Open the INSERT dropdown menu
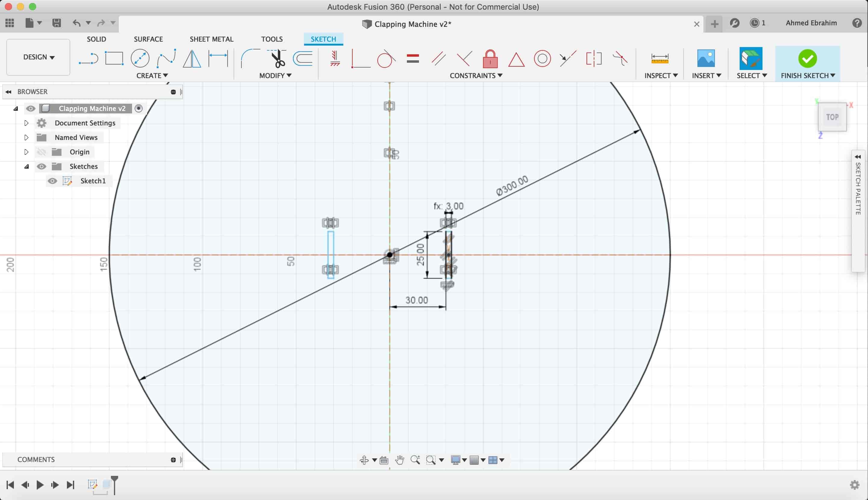The width and height of the screenshot is (868, 500). [x=706, y=76]
